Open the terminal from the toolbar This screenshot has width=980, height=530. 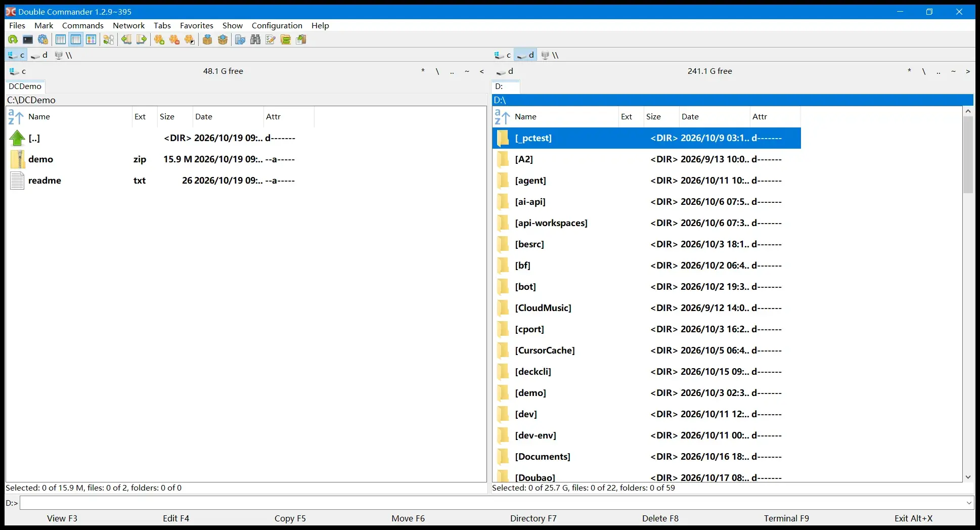coord(28,39)
